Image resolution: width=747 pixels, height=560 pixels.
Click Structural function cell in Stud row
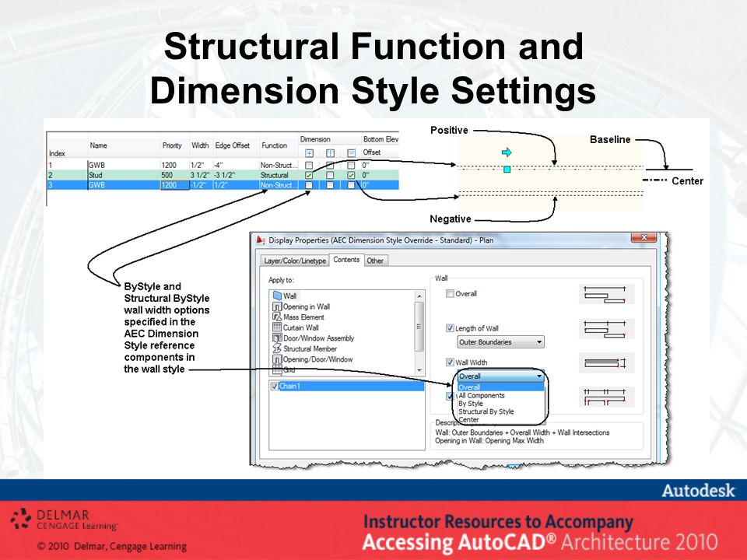pyautogui.click(x=279, y=175)
